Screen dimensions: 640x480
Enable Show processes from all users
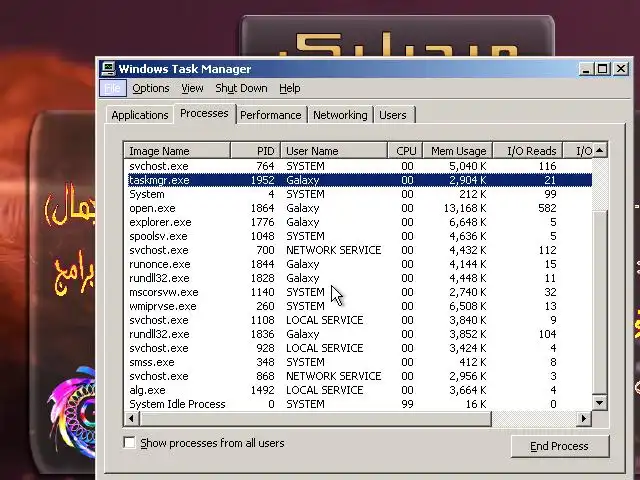129,443
